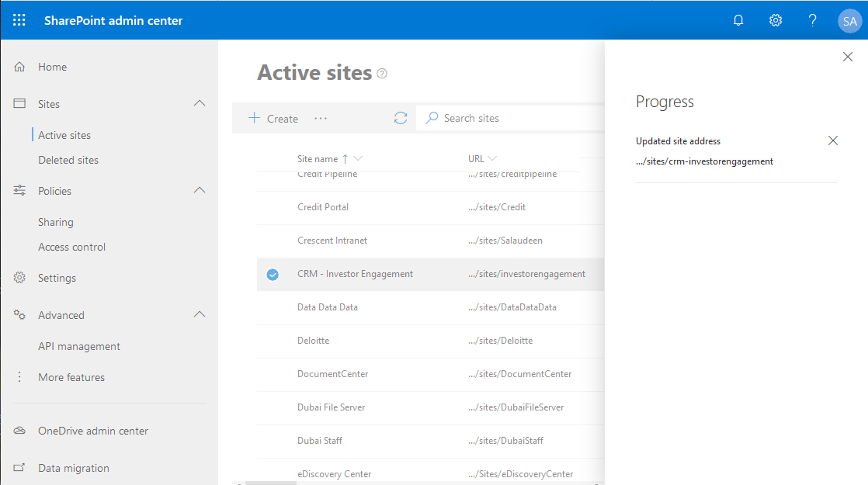Select the Sites icon in the navigation
This screenshot has width=868, height=485.
(x=19, y=103)
